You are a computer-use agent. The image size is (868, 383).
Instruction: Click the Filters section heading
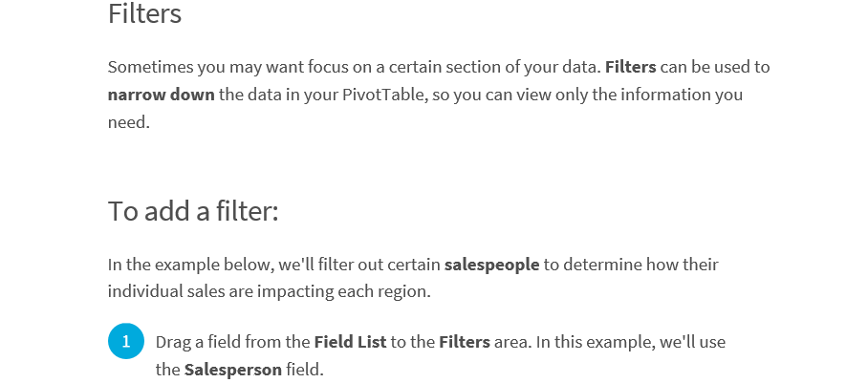[144, 13]
